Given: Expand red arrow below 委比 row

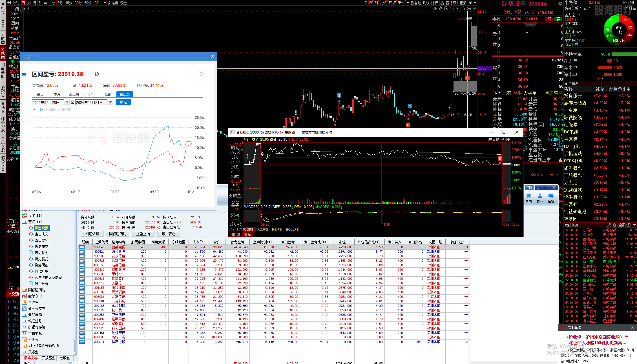Looking at the screenshot, I should (530, 25).
